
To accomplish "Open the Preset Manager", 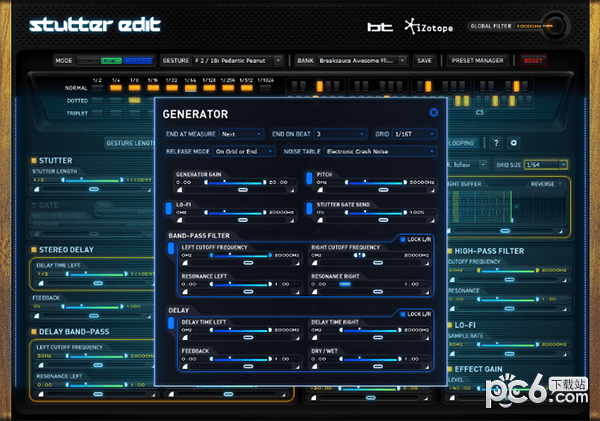I will (478, 60).
